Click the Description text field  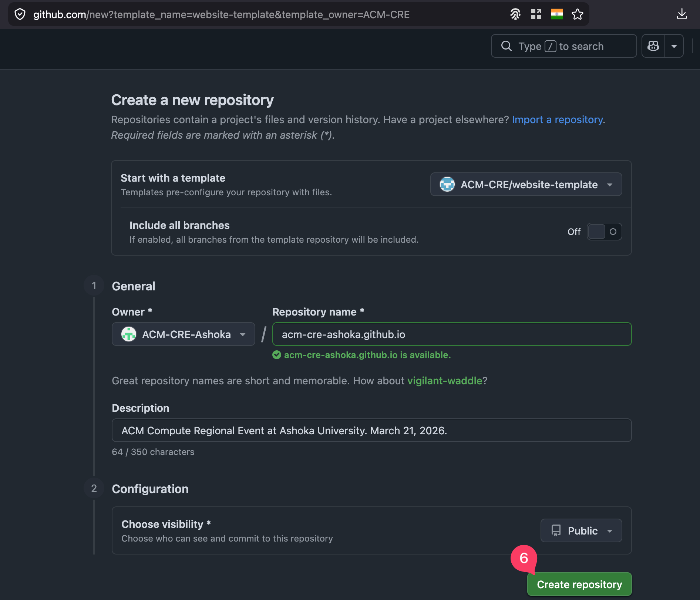pyautogui.click(x=372, y=431)
